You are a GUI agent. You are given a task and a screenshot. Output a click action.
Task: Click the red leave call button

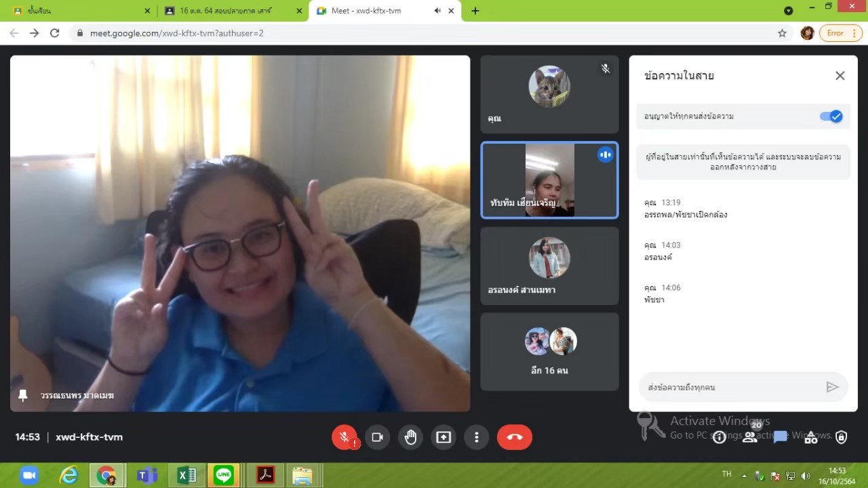tap(514, 437)
